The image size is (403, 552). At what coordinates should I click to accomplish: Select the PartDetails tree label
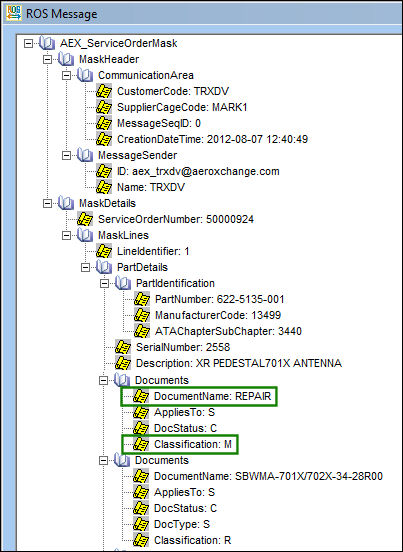(142, 268)
